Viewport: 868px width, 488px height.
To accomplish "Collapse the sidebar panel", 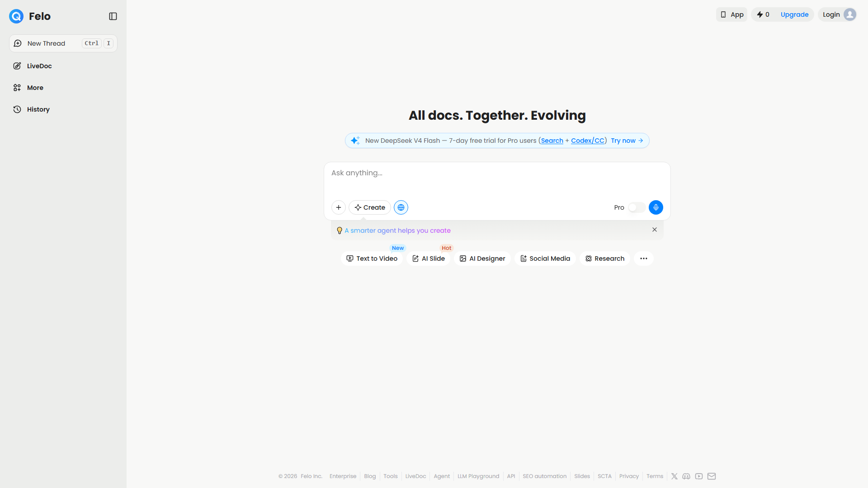I will [113, 16].
